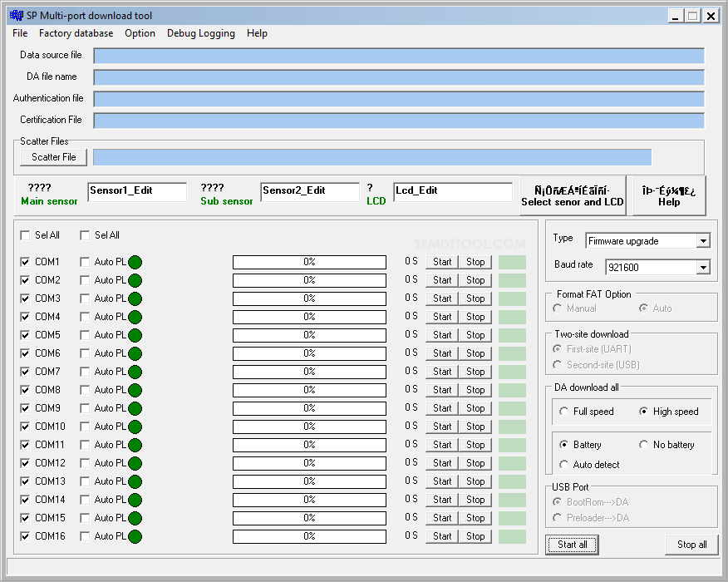This screenshot has height=582, width=728.
Task: Click inside the Lcd_Edit text field
Action: click(x=453, y=191)
